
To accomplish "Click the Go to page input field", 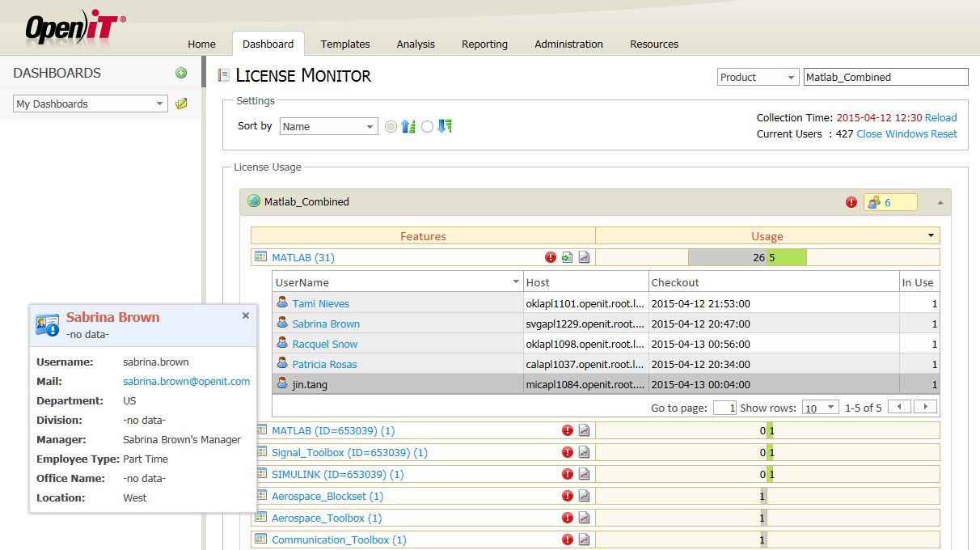I will click(724, 408).
